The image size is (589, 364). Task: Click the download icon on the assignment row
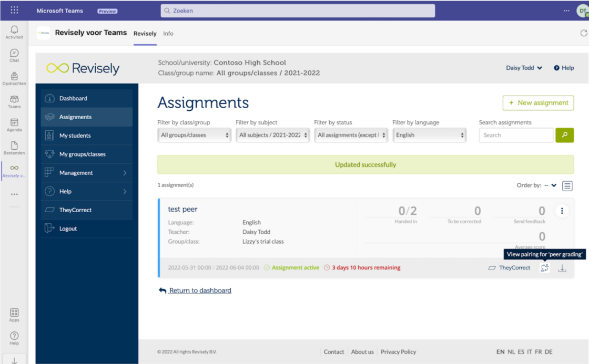tap(562, 268)
